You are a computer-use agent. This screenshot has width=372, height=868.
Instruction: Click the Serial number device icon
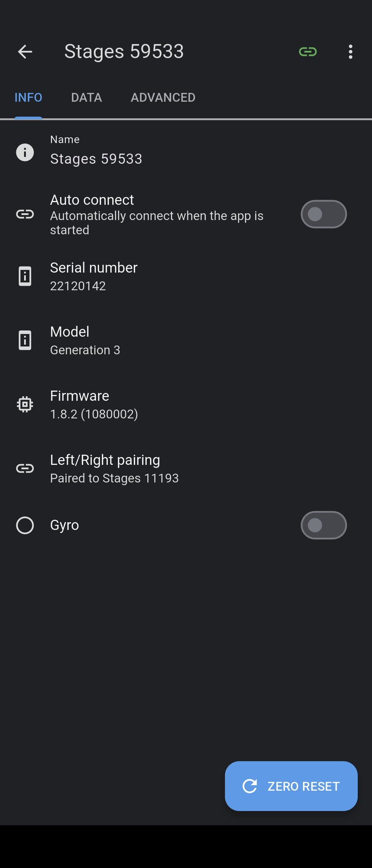(25, 276)
